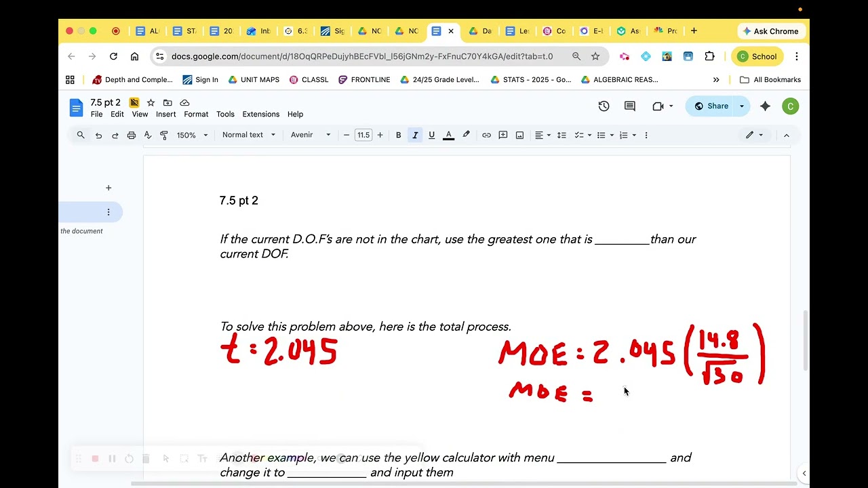This screenshot has width=868, height=488.
Task: Start a video call from camera icon
Action: [x=658, y=106]
